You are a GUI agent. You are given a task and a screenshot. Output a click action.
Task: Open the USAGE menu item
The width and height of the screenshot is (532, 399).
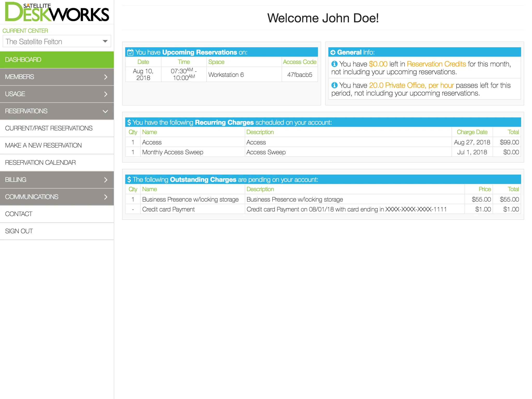pyautogui.click(x=57, y=94)
